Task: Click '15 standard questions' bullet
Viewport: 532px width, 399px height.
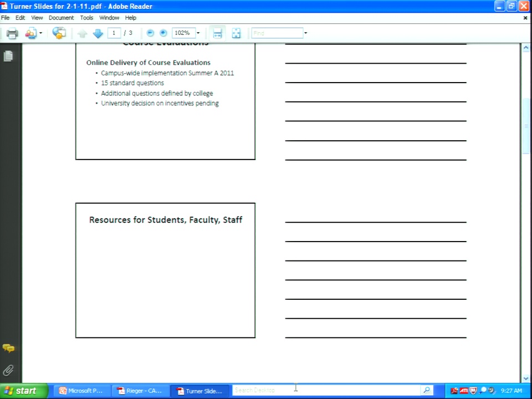Action: click(132, 83)
